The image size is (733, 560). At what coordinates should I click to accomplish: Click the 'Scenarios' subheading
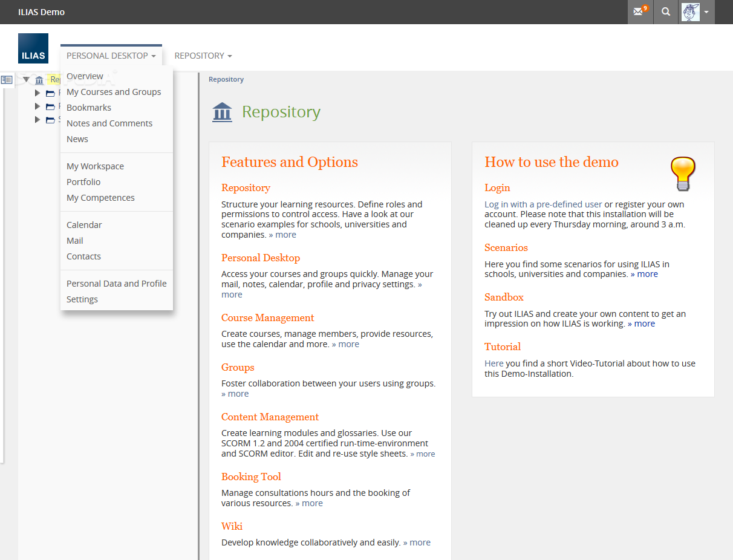pos(506,248)
